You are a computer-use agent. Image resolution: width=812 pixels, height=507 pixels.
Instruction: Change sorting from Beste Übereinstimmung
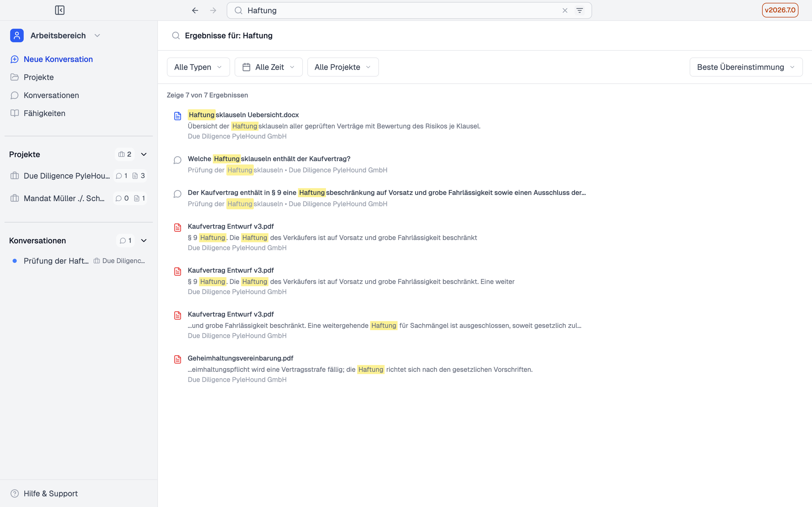(746, 67)
